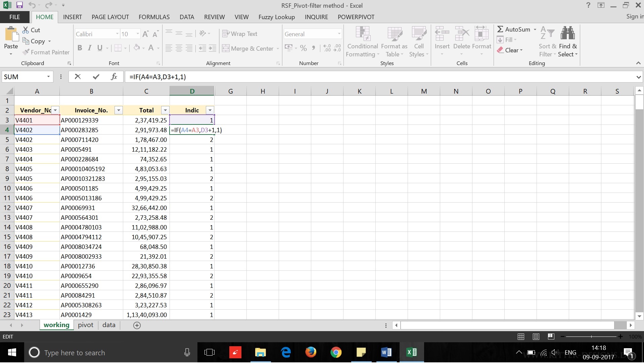
Task: Click the zoom slider bar
Action: [591, 336]
